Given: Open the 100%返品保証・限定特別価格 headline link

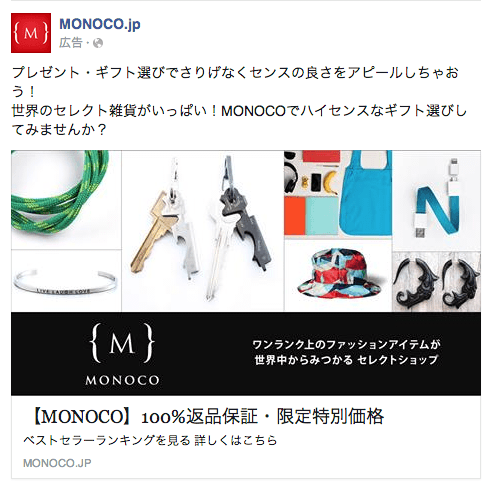Looking at the screenshot, I should tap(208, 416).
